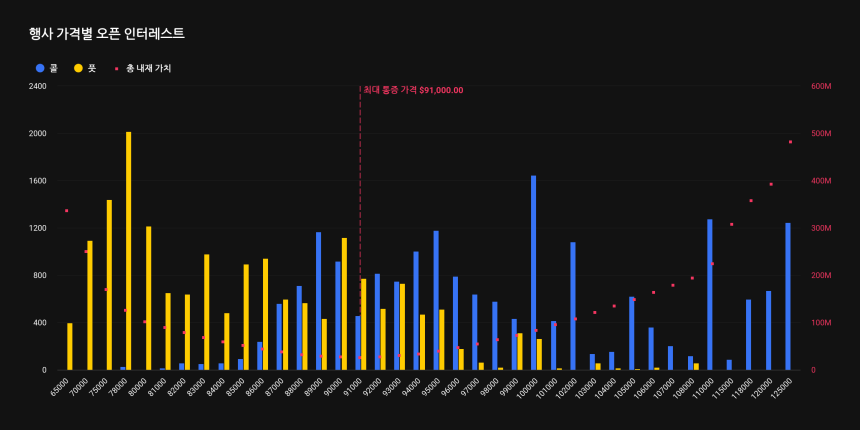Viewport: 860px width, 430px height.
Task: Click the 2400 left y-axis label
Action: coord(37,86)
